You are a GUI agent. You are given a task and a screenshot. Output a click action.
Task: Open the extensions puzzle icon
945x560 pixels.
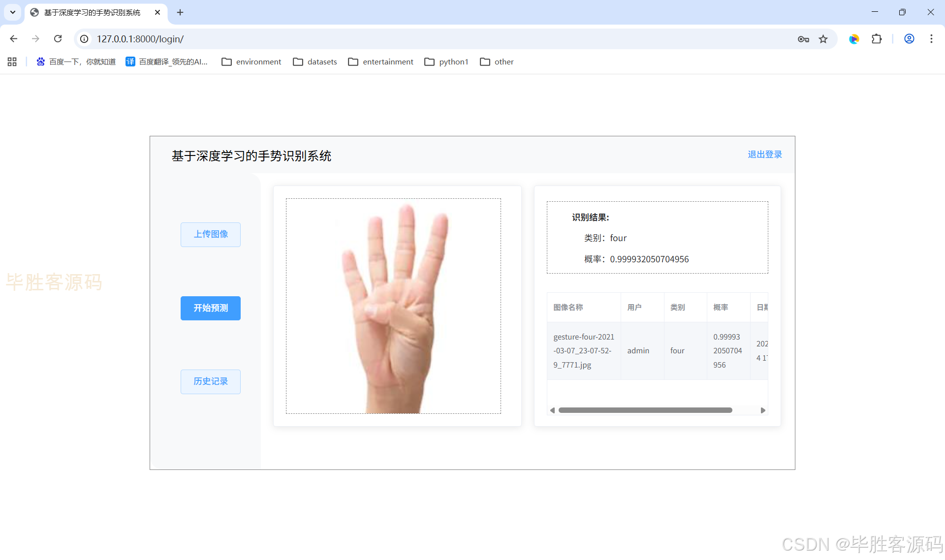pos(877,39)
